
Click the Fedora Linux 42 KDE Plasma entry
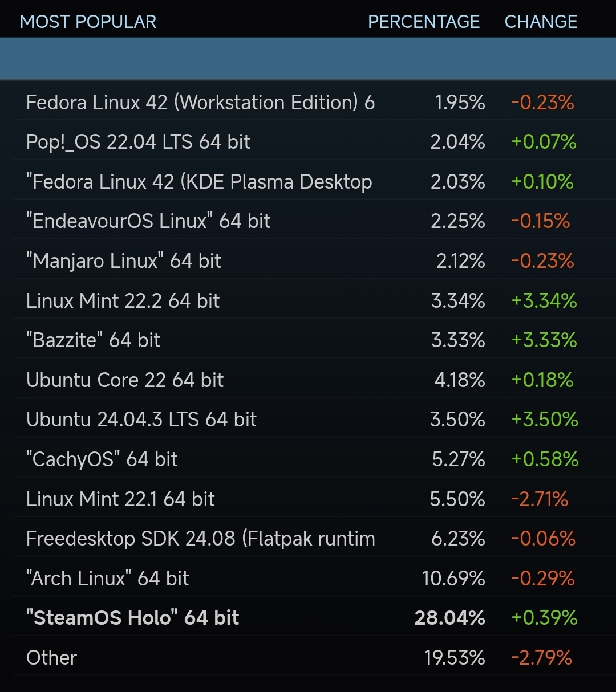point(199,182)
